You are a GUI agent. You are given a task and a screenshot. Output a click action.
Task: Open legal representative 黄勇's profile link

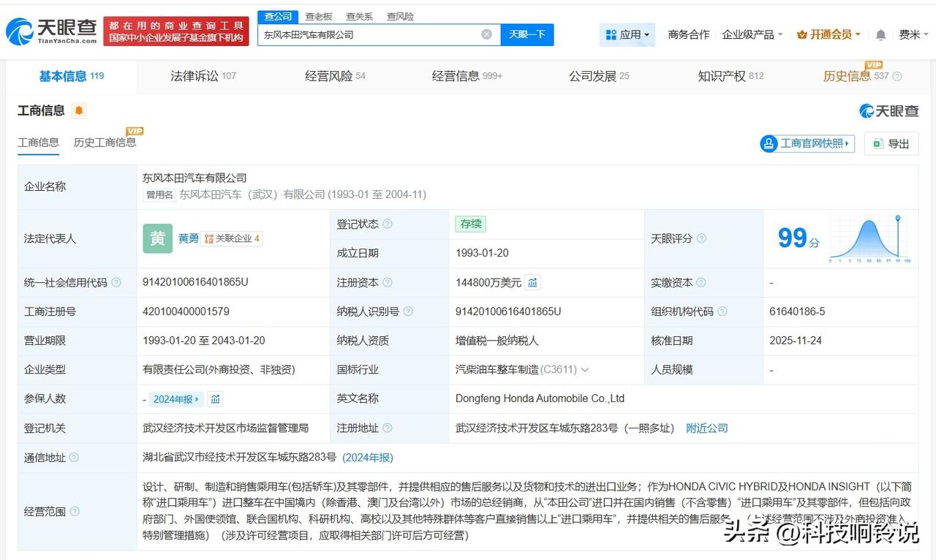pyautogui.click(x=189, y=238)
